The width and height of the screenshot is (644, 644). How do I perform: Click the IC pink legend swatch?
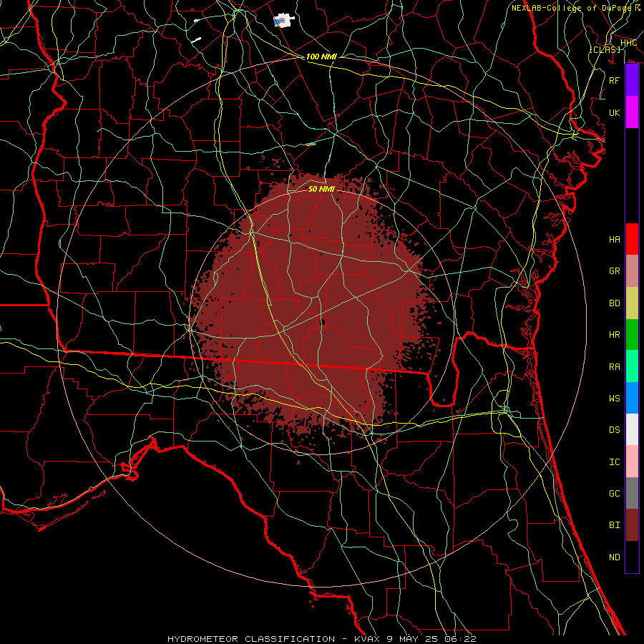632,462
